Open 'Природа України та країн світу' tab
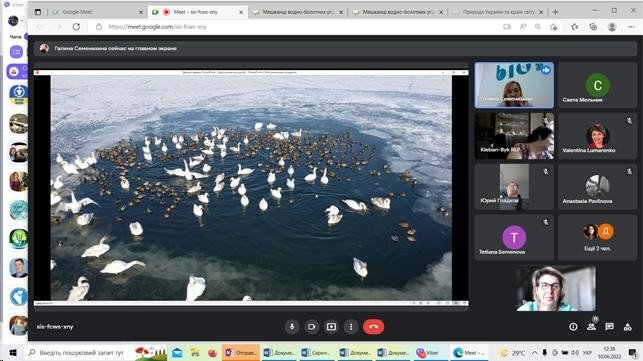 [497, 12]
